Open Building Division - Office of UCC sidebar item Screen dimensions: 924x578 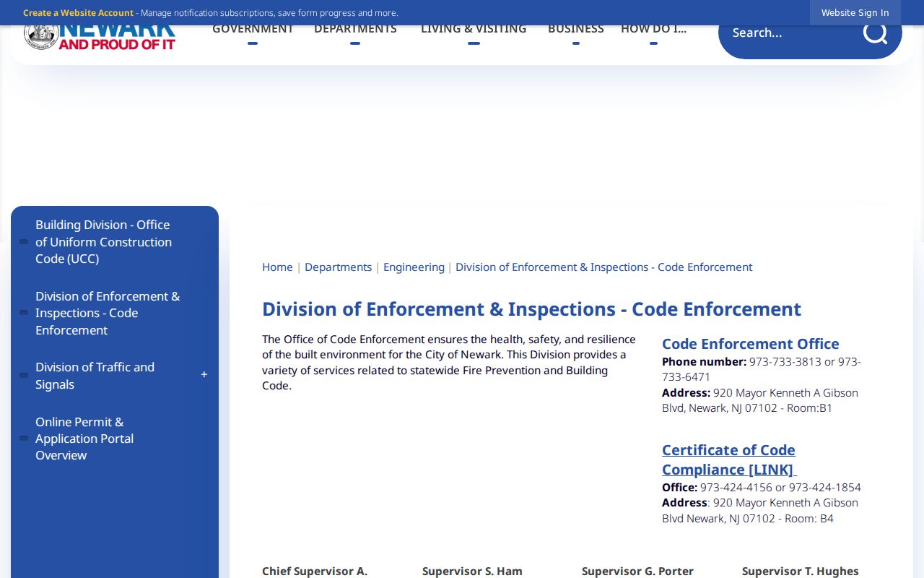click(103, 242)
